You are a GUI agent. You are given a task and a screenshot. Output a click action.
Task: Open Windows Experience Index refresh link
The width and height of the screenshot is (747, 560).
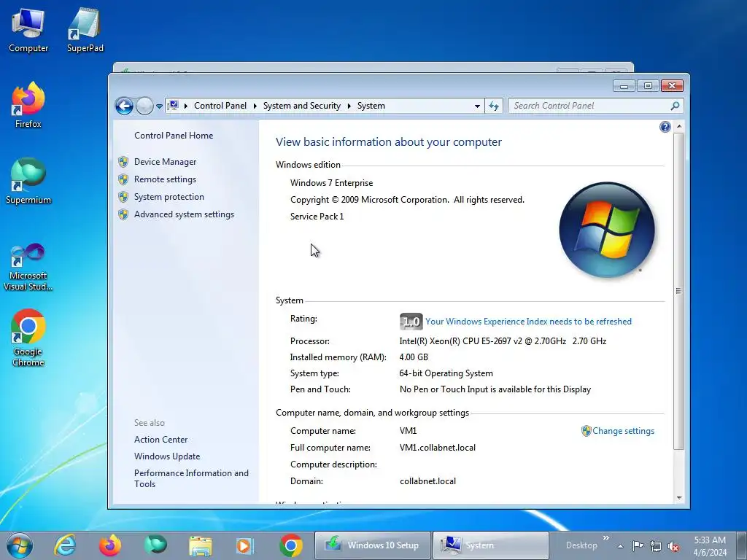[x=528, y=322]
